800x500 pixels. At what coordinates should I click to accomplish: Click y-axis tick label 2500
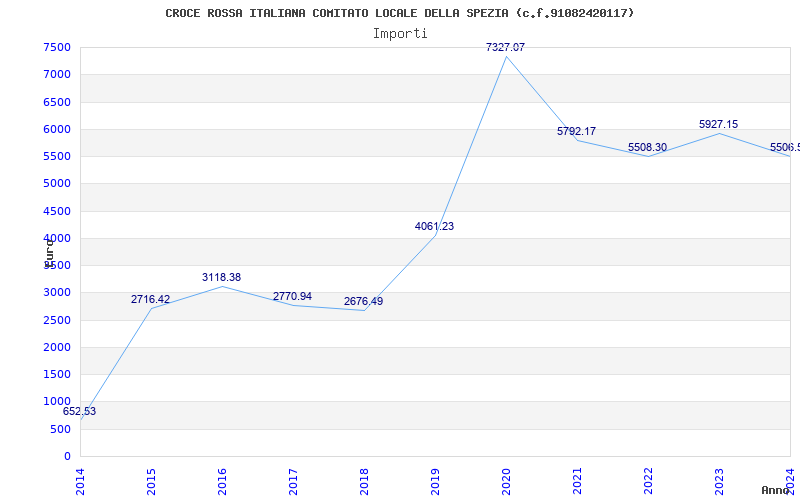(57, 320)
